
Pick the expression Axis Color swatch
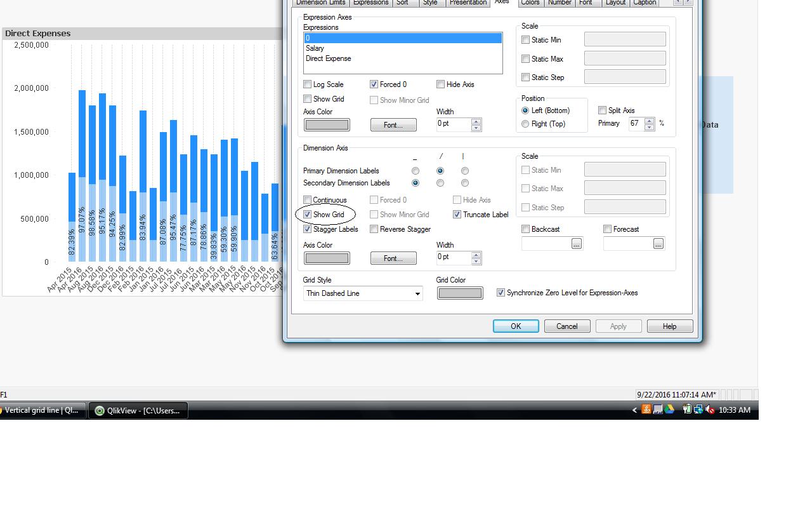[327, 125]
